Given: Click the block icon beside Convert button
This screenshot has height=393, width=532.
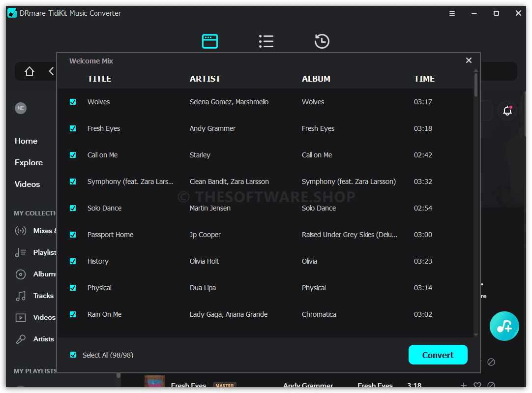Looking at the screenshot, I should point(491,362).
